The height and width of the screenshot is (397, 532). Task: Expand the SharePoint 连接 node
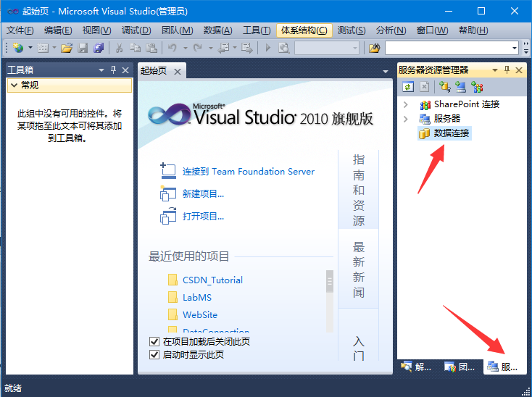[x=406, y=104]
